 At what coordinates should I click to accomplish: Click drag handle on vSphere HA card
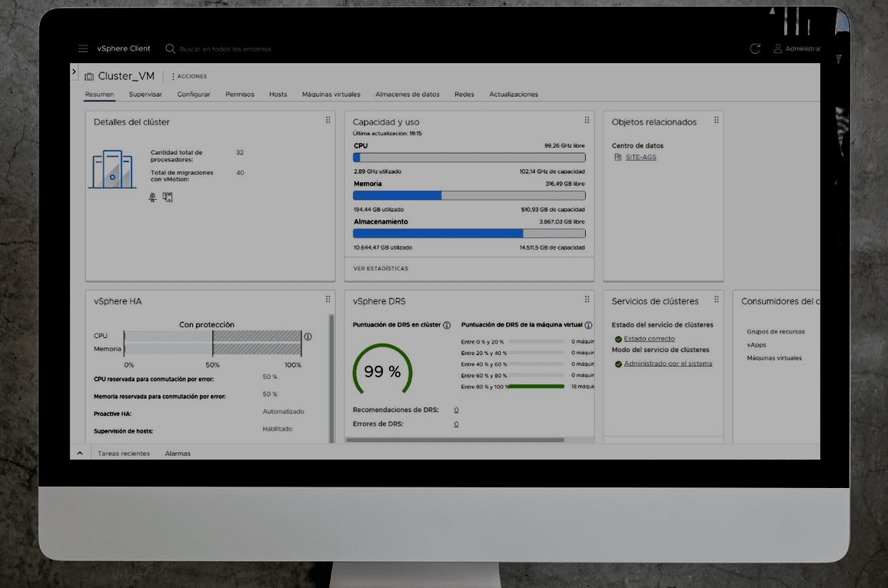pyautogui.click(x=328, y=299)
